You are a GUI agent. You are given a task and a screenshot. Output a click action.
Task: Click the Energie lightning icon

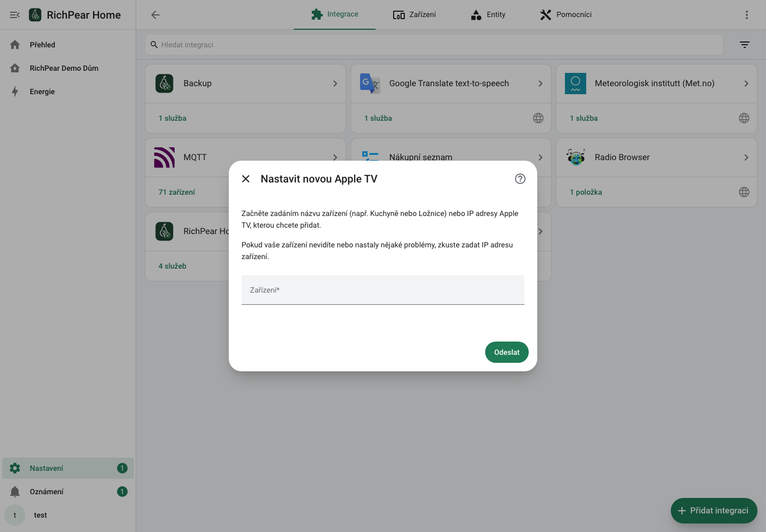(x=15, y=92)
